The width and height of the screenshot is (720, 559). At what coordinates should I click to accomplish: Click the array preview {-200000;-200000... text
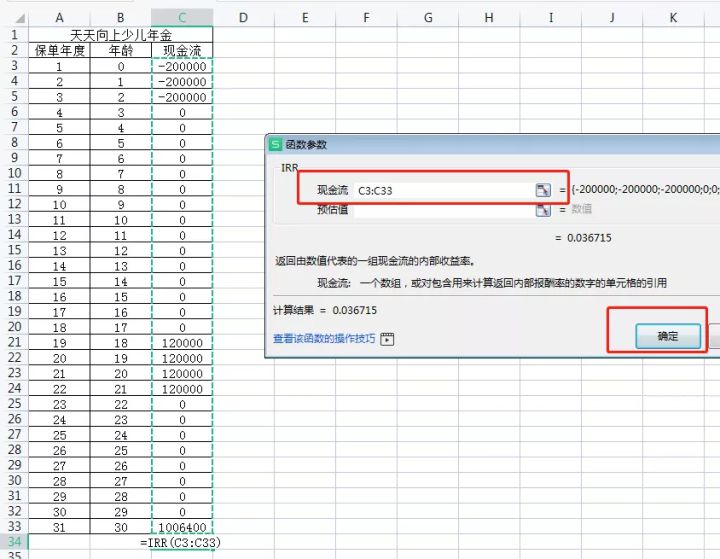[x=645, y=189]
